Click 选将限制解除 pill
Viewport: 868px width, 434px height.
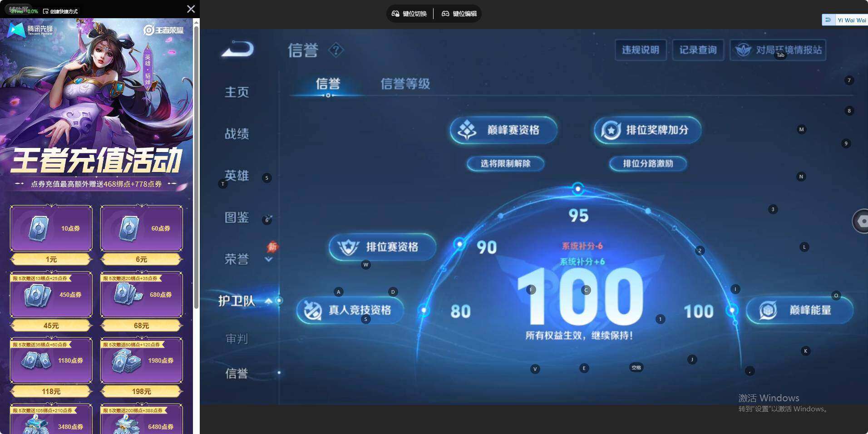pos(506,163)
